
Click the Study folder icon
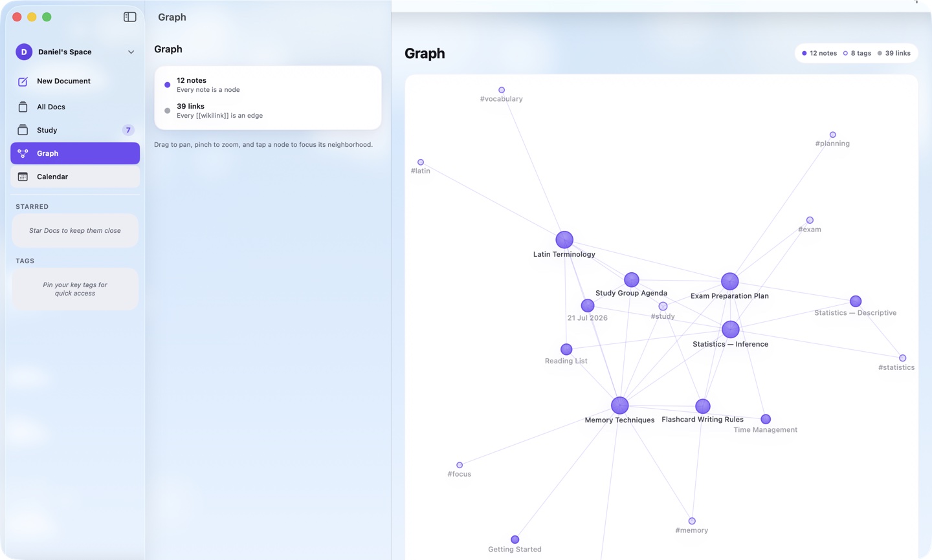coord(23,130)
